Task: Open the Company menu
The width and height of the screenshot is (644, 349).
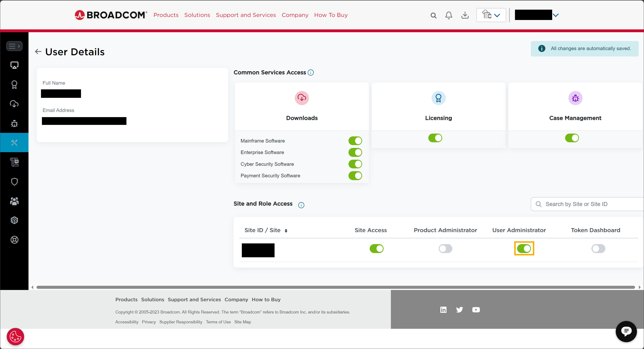Action: 295,15
